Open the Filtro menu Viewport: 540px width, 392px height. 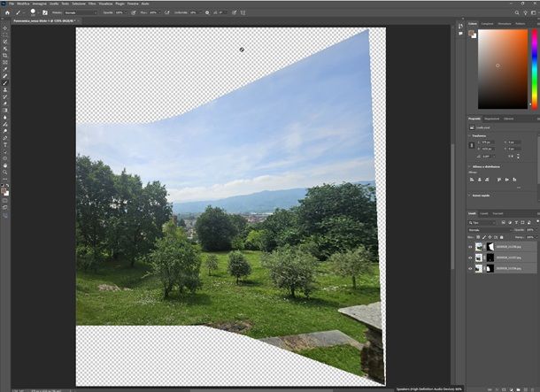coord(92,4)
